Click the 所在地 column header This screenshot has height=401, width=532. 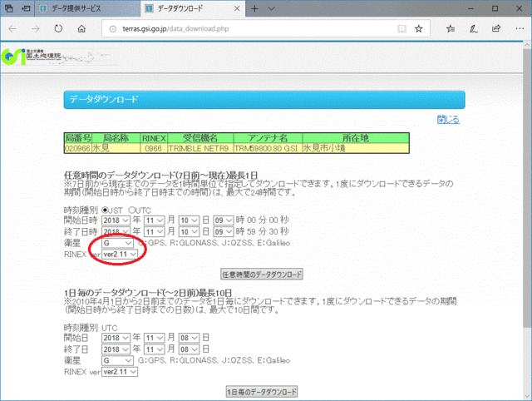pyautogui.click(x=356, y=138)
